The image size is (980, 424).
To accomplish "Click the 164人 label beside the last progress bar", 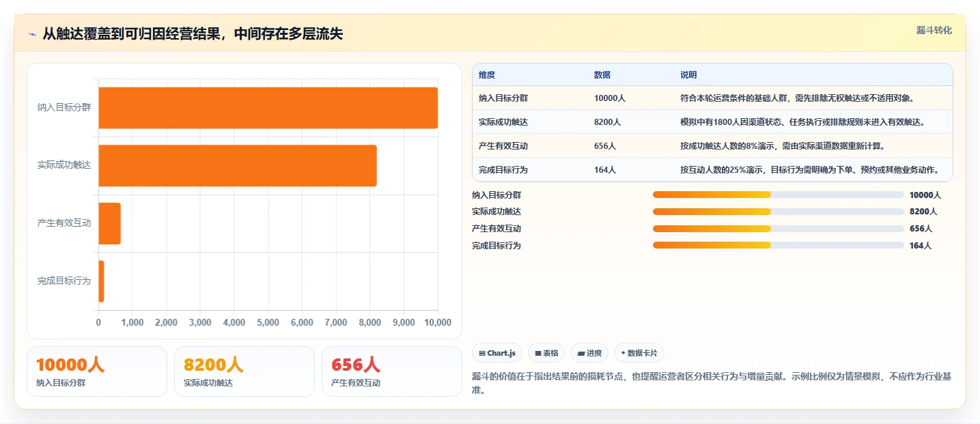I will [921, 246].
